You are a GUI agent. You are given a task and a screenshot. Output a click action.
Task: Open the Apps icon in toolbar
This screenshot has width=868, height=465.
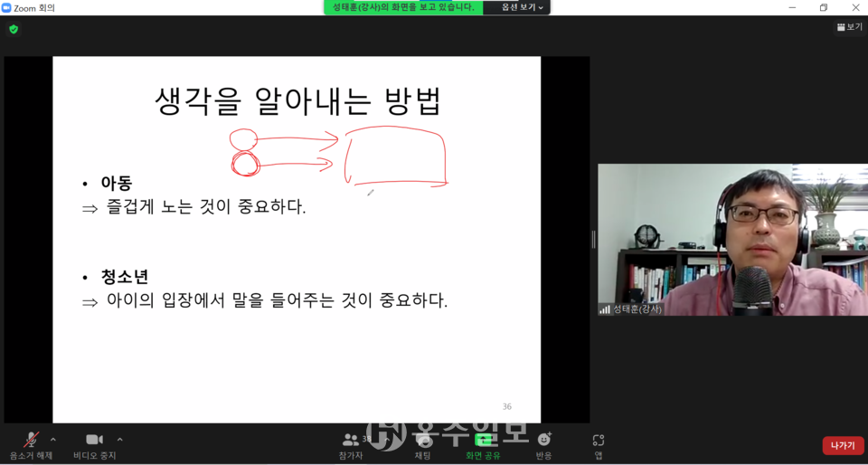pyautogui.click(x=598, y=441)
